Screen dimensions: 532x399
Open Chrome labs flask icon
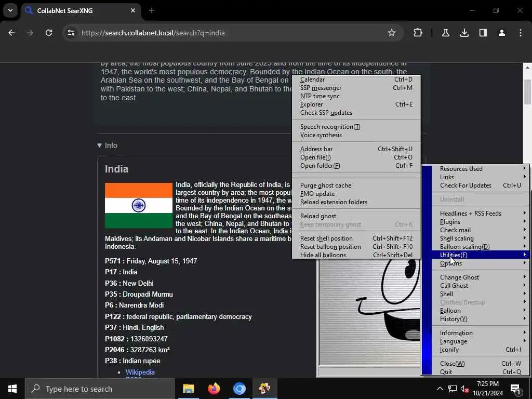[x=445, y=33]
